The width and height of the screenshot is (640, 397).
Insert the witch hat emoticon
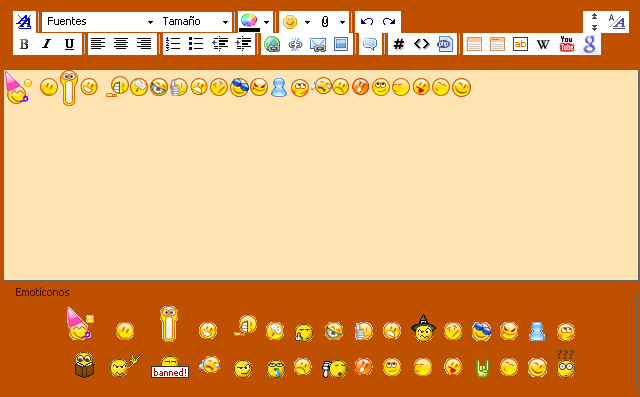423,328
